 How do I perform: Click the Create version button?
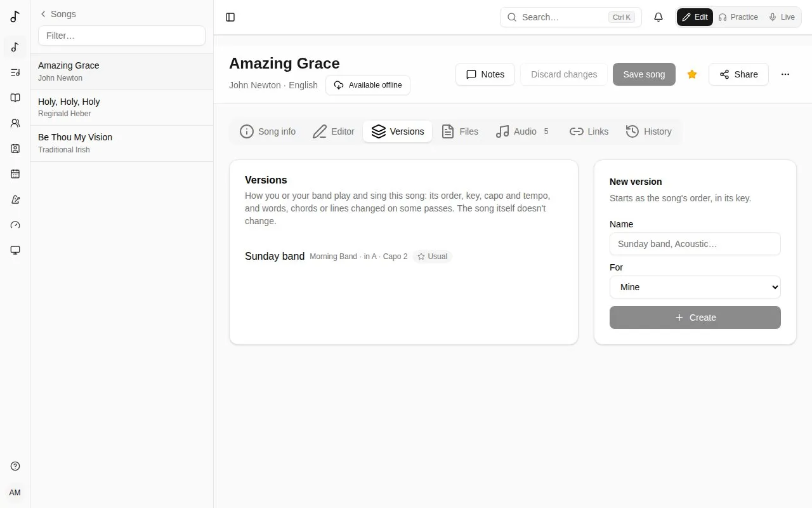pyautogui.click(x=695, y=317)
